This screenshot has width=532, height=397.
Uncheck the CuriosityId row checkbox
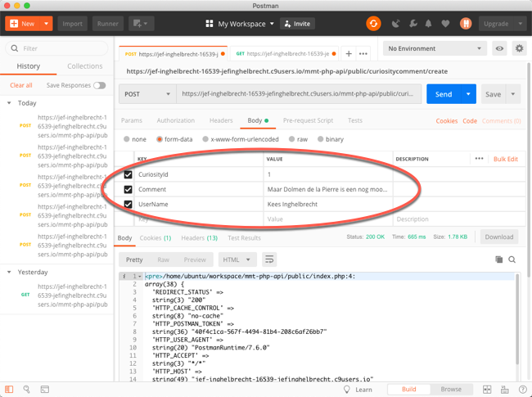tap(128, 174)
